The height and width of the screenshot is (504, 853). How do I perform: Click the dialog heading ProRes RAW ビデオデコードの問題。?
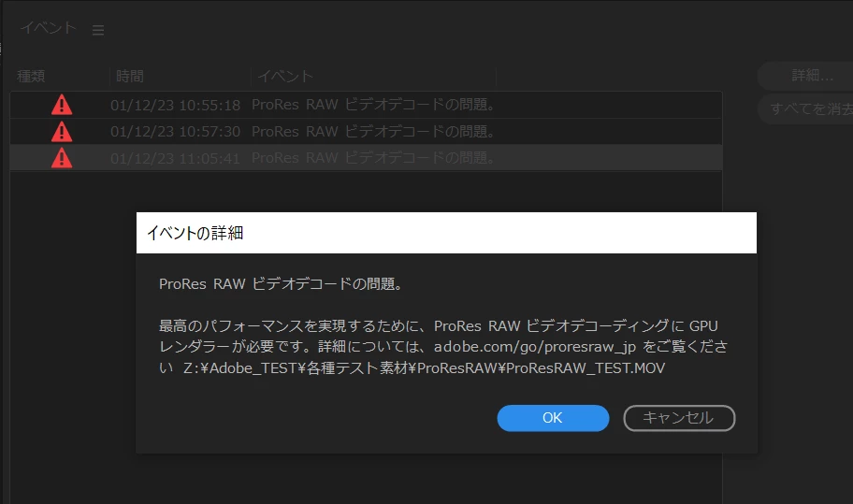[281, 284]
